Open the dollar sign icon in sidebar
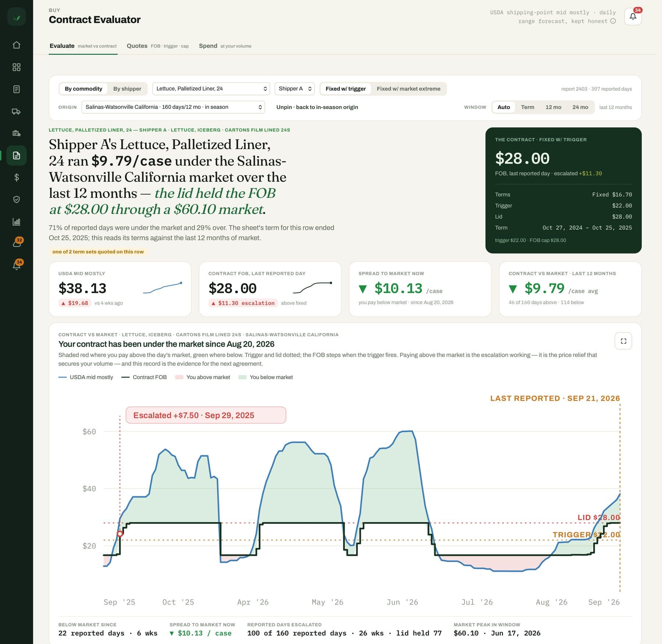The image size is (662, 644). point(17,177)
